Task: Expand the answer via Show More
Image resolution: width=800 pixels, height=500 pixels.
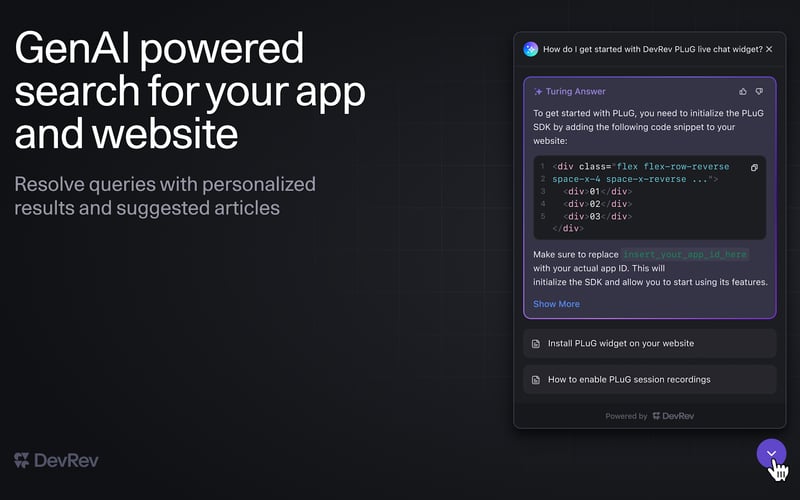Action: pyautogui.click(x=556, y=304)
